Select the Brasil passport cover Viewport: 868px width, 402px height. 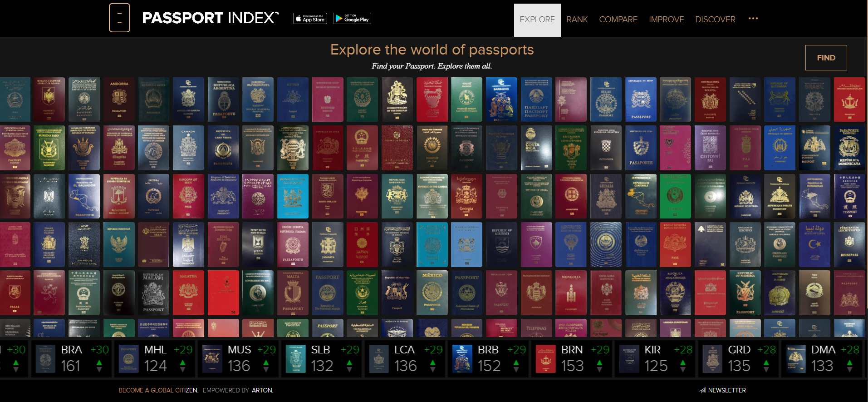[x=814, y=99]
